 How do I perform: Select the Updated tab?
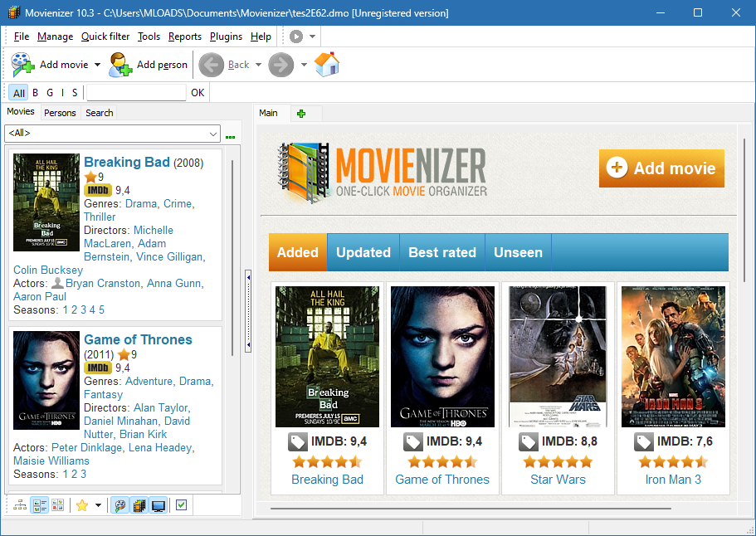[363, 252]
